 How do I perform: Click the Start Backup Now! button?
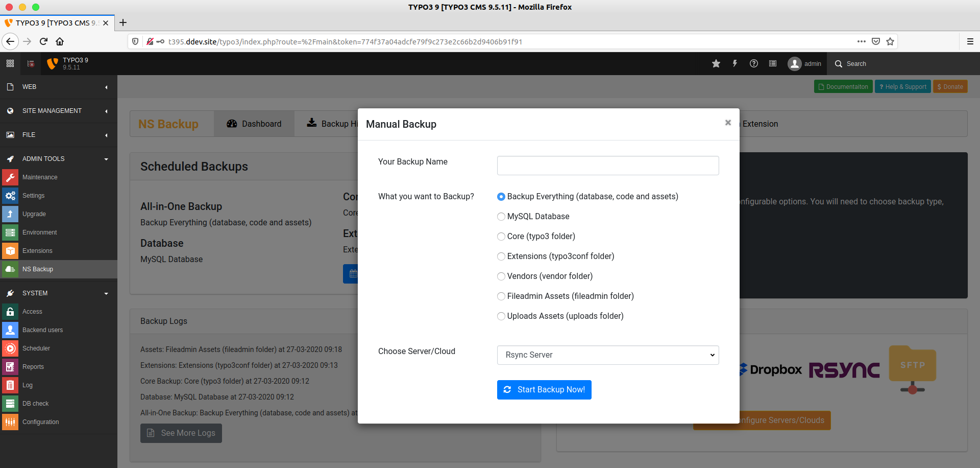point(544,390)
